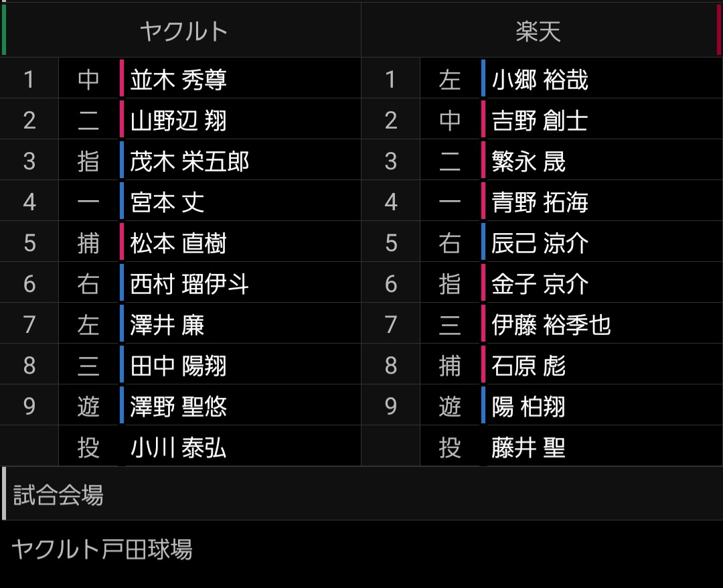Click the 楽天 team header
Viewport: 723px width, 588px height.
pyautogui.click(x=538, y=31)
